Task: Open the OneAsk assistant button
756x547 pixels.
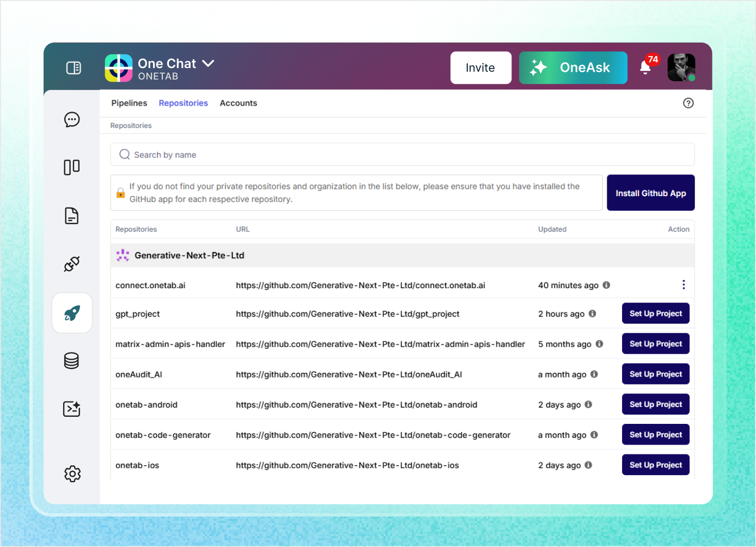Action: coord(573,68)
